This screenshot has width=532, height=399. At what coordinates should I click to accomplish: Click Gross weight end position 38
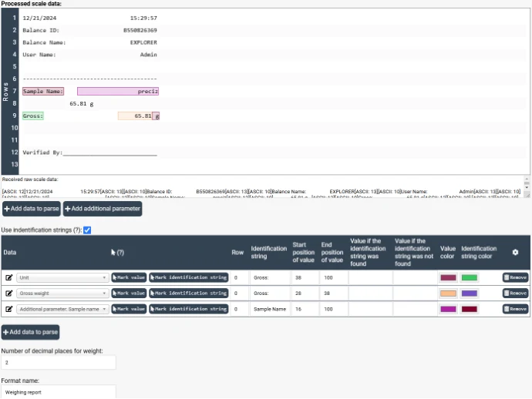pyautogui.click(x=333, y=293)
